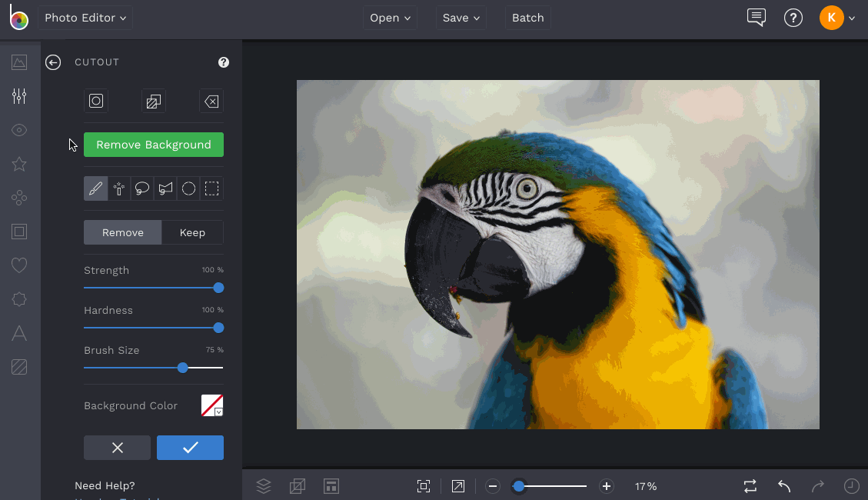The width and height of the screenshot is (868, 500).
Task: Click the BeFunky logo icon
Action: pyautogui.click(x=18, y=17)
